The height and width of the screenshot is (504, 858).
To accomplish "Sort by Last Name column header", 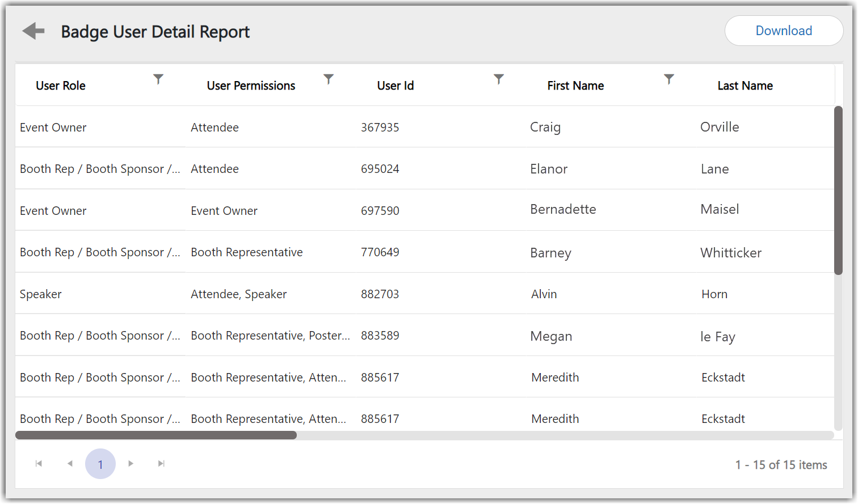I will point(745,86).
